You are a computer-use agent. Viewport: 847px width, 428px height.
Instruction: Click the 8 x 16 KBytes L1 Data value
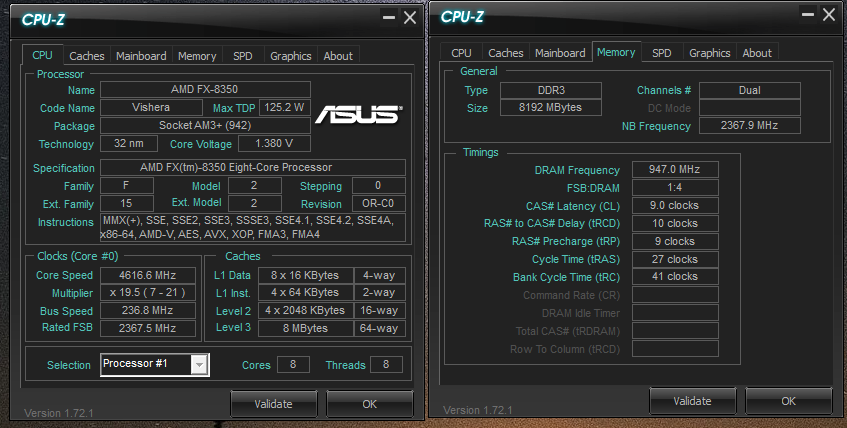pyautogui.click(x=305, y=276)
